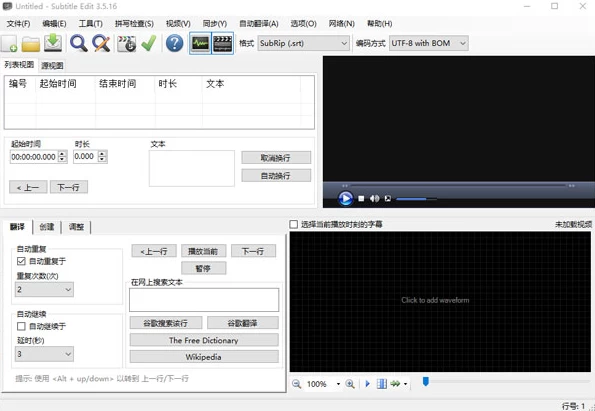Play the video with the blue play button
Screen dimensions: 595x411
tap(345, 198)
